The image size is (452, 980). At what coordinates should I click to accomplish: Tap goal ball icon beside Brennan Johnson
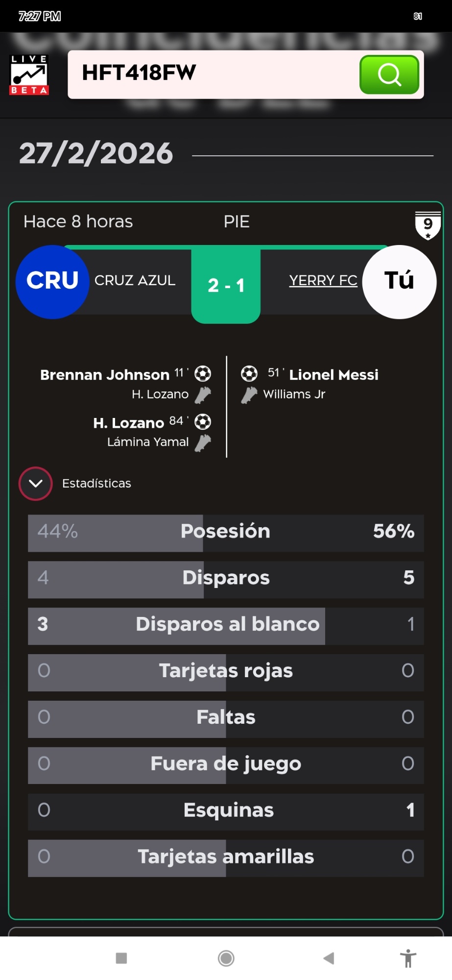(203, 374)
